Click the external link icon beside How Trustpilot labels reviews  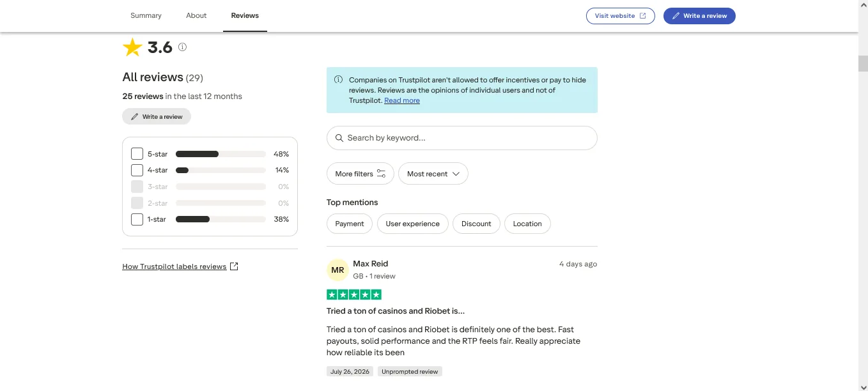click(234, 266)
